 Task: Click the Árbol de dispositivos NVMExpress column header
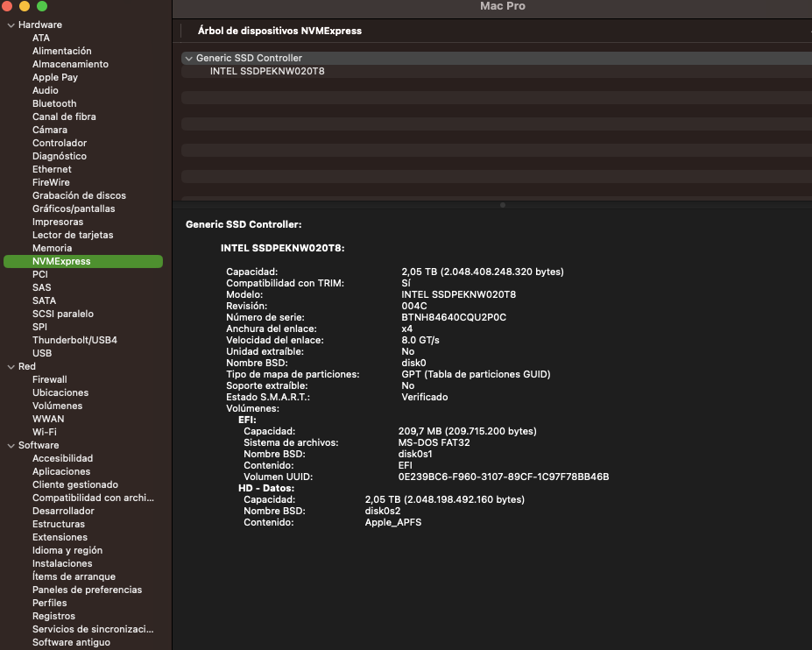coord(279,31)
